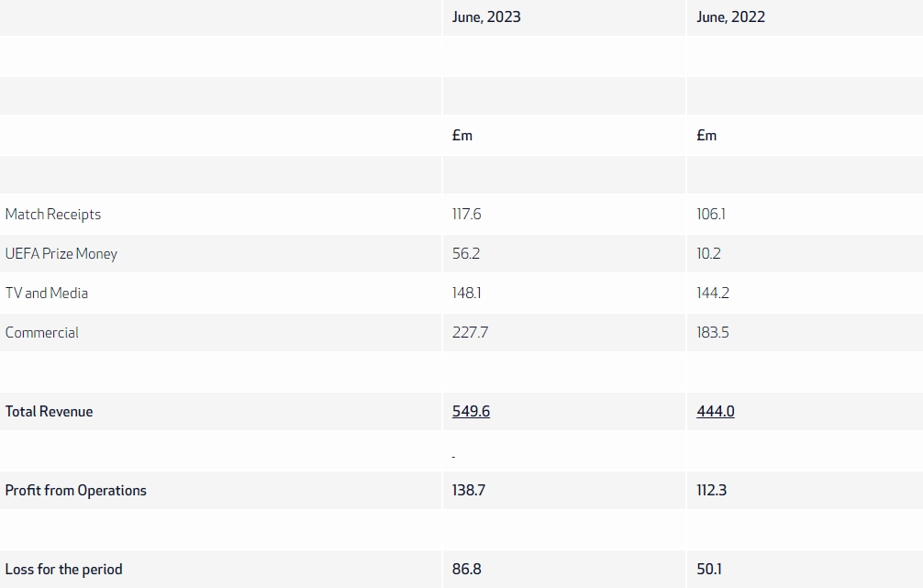
Task: Click the 148.1 TV and Media value
Action: pyautogui.click(x=467, y=293)
